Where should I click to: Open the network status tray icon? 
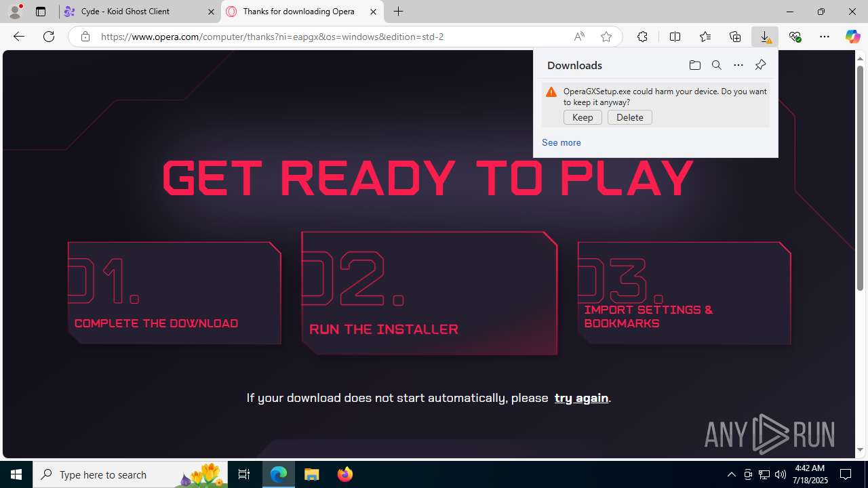point(764,474)
